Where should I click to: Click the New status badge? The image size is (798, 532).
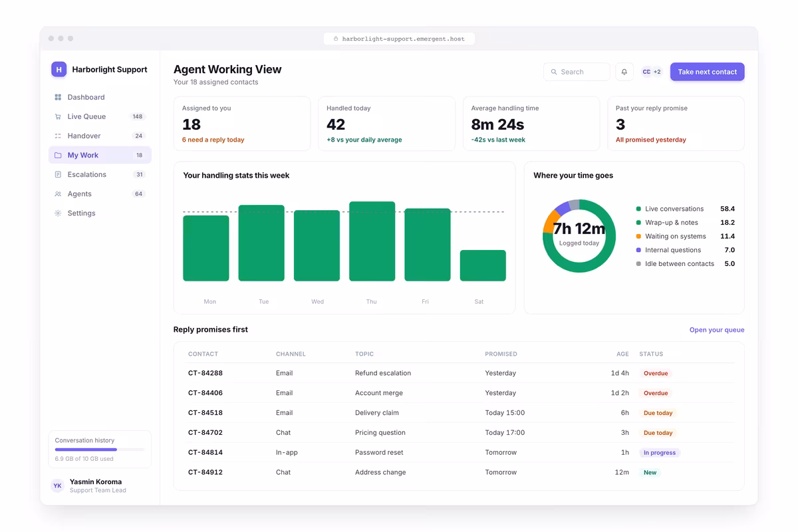tap(650, 473)
